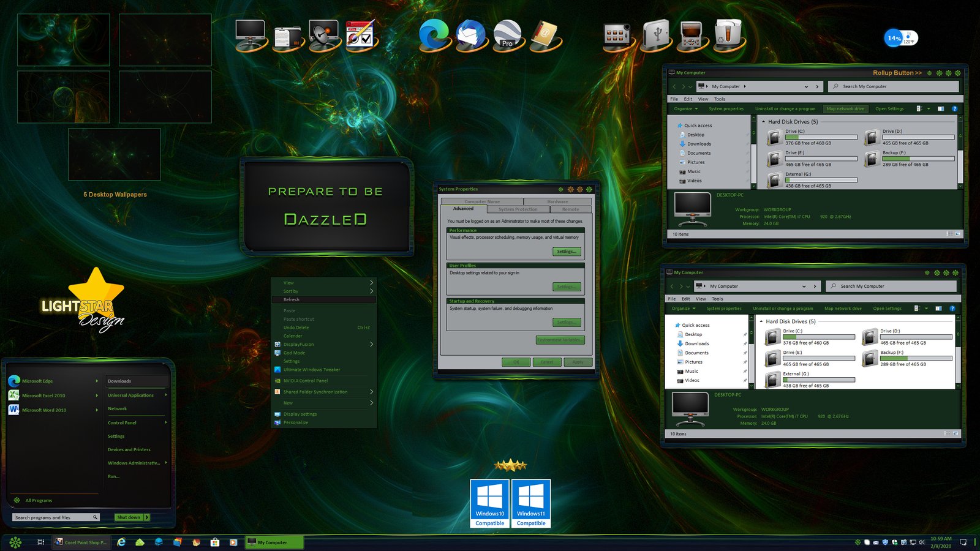Open address bar dropdown in top My Computer window
This screenshot has width=980, height=551.
click(806, 86)
